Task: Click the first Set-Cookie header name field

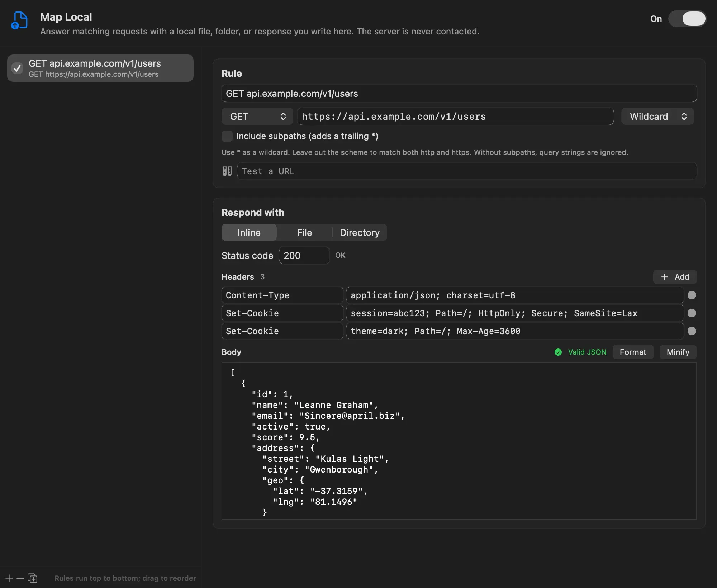Action: (282, 313)
